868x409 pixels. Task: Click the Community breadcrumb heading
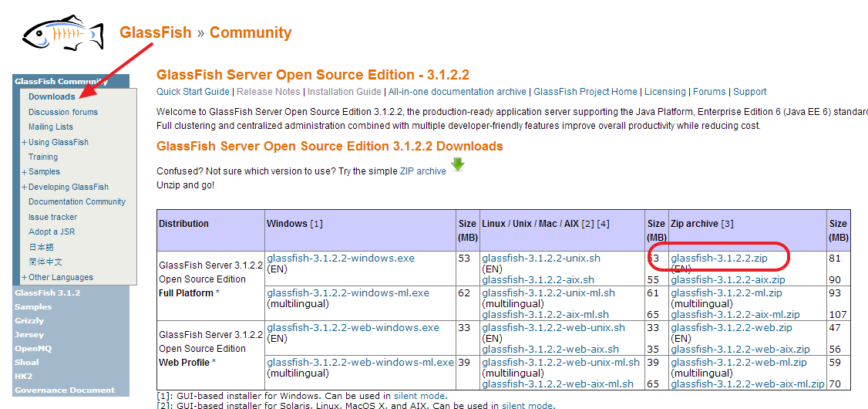coord(251,33)
